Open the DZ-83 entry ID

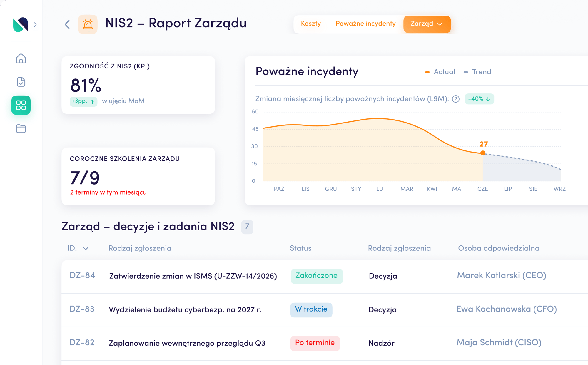[x=82, y=309]
